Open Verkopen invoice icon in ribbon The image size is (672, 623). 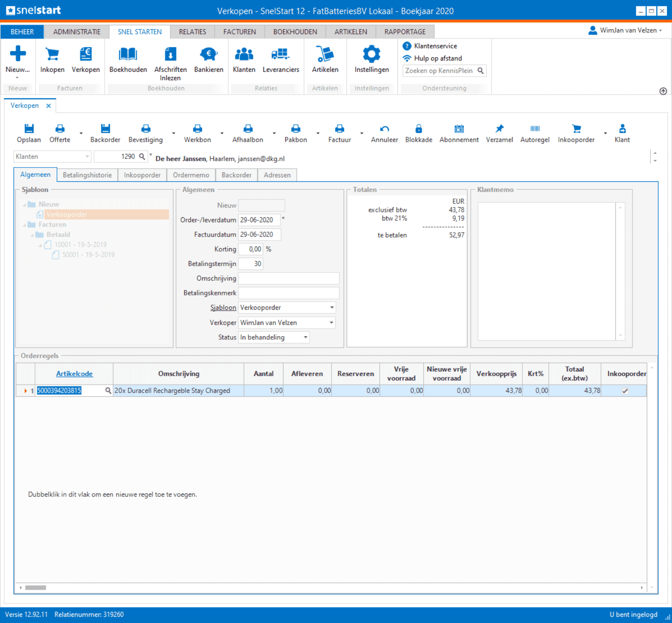(85, 54)
